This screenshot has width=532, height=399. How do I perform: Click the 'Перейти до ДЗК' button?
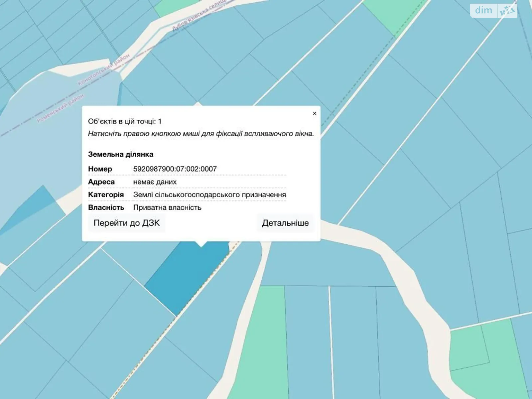pyautogui.click(x=127, y=223)
